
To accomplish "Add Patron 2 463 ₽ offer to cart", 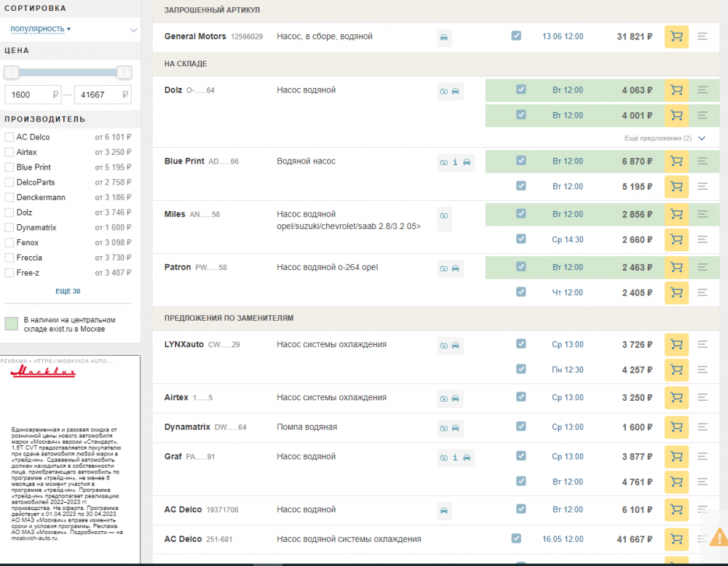I will [676, 268].
